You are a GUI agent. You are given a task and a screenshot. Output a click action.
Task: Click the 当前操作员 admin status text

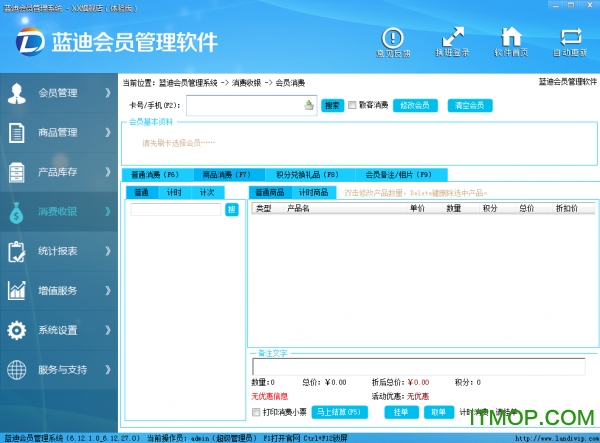[202, 438]
